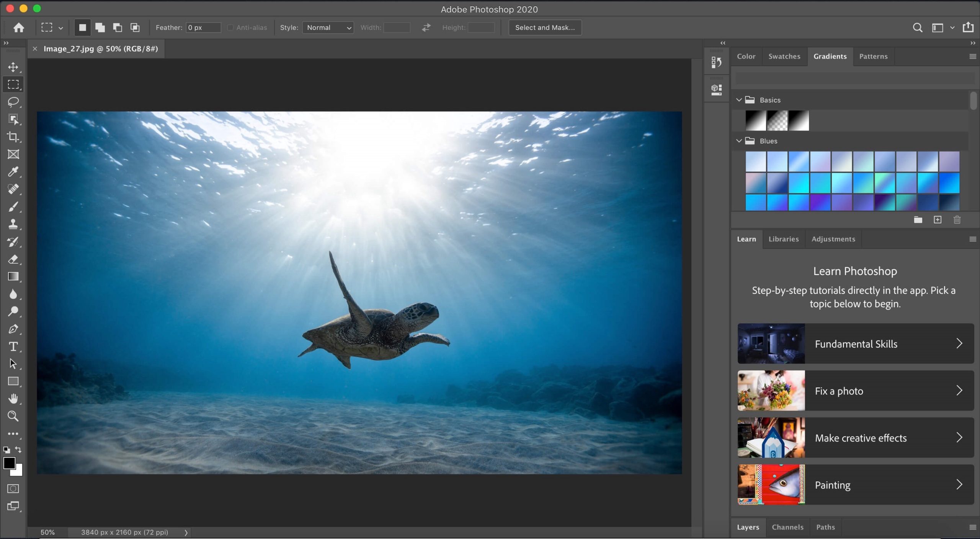The height and width of the screenshot is (539, 980).
Task: Select the Eraser tool
Action: pyautogui.click(x=13, y=259)
